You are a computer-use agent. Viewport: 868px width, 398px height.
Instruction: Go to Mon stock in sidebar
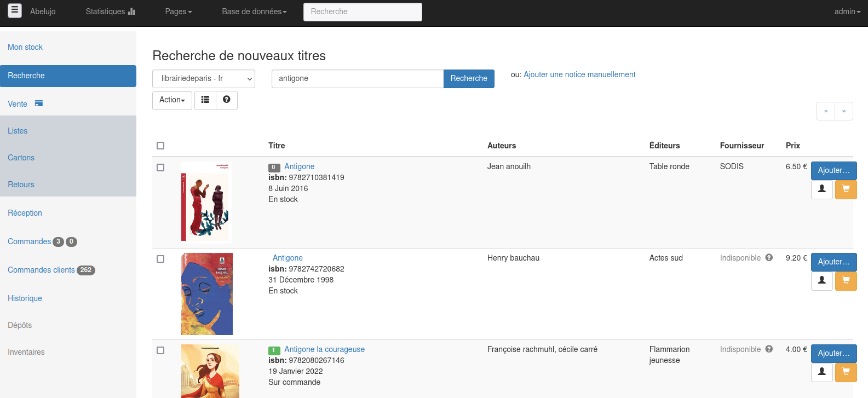(x=25, y=47)
